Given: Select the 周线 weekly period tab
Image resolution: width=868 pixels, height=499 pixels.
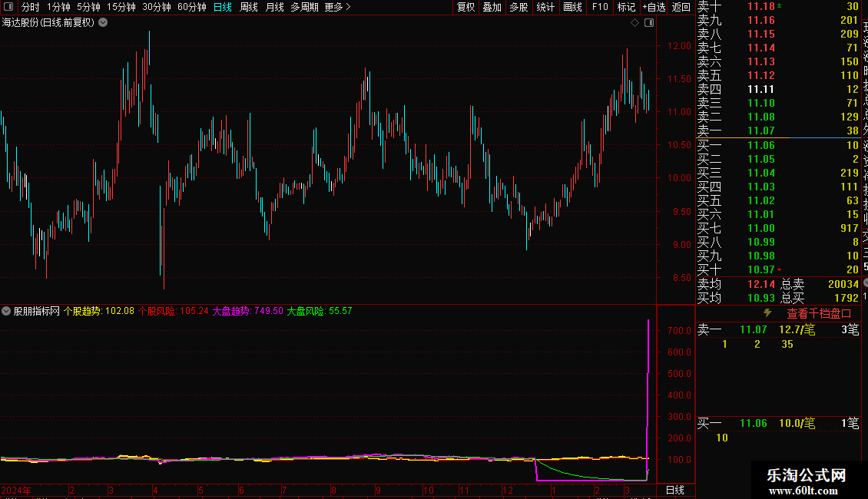Looking at the screenshot, I should (249, 7).
